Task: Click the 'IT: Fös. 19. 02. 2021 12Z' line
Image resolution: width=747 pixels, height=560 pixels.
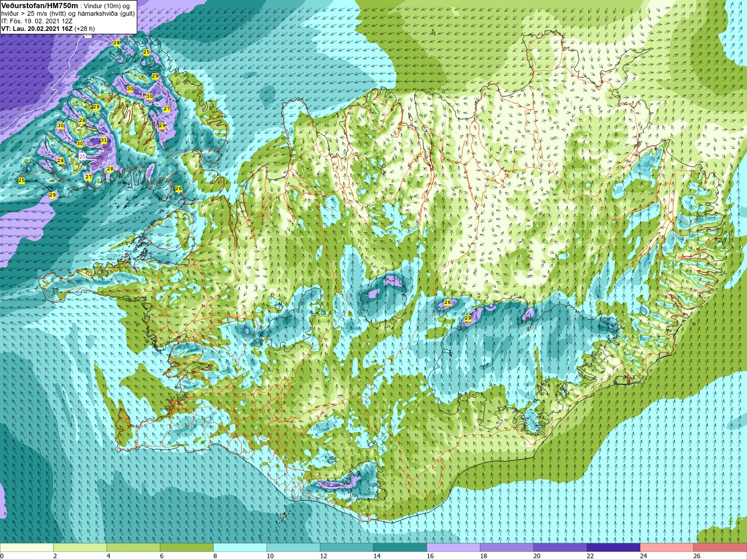Action: click(x=37, y=21)
